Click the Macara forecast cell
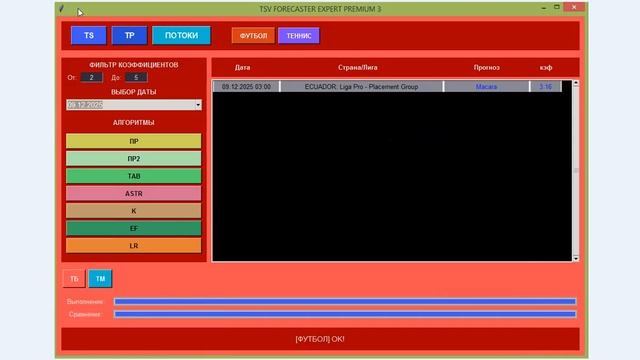The image size is (640, 360). point(486,87)
